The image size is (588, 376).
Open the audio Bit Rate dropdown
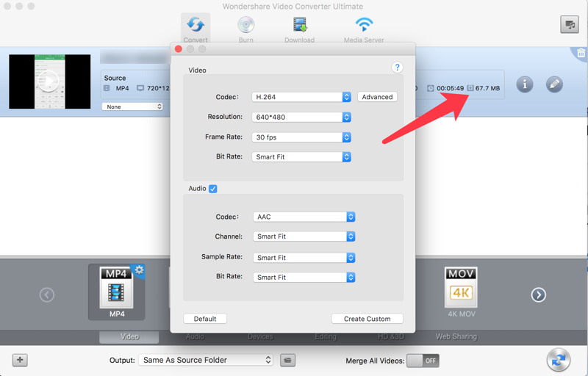(304, 278)
